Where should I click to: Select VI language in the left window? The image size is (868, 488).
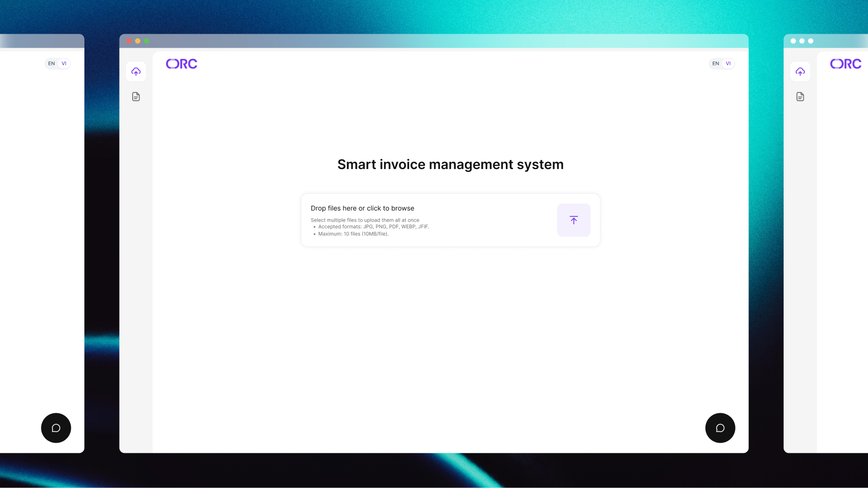click(x=64, y=64)
